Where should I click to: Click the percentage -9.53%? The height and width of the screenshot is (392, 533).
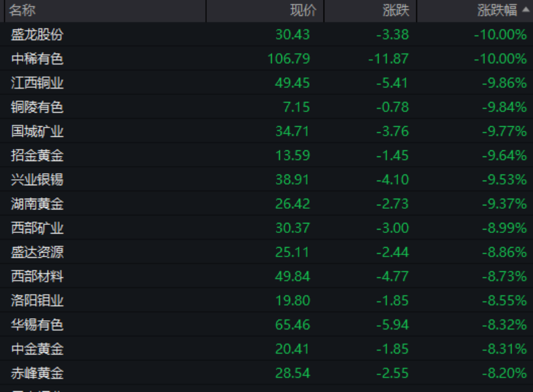click(504, 179)
